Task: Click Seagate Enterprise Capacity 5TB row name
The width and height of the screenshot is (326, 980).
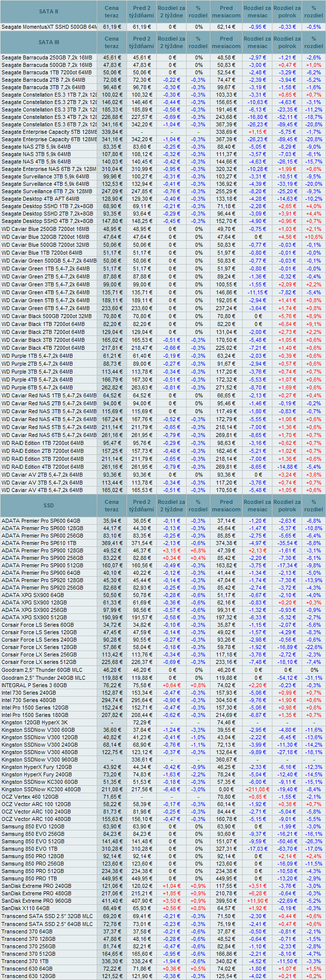Action: point(49,132)
